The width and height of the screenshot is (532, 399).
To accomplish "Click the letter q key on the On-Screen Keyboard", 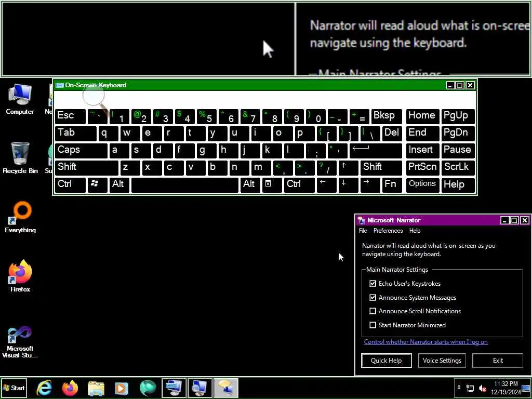I will 108,134.
